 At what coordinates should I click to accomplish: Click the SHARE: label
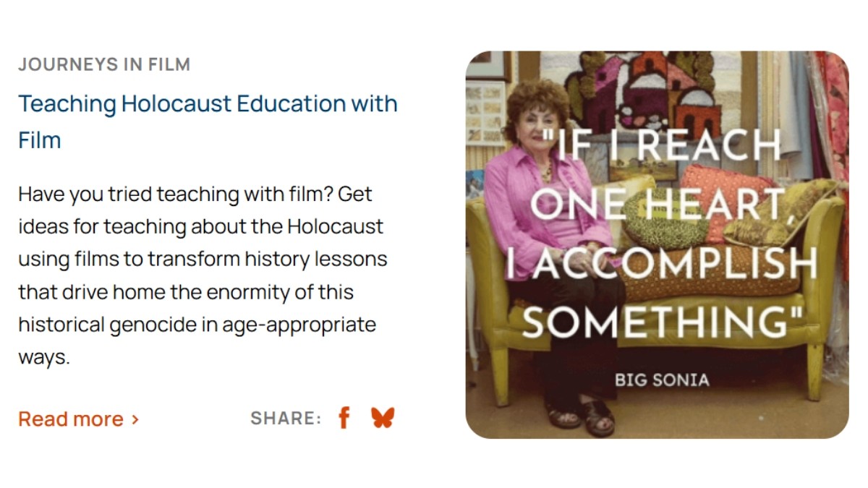point(286,419)
